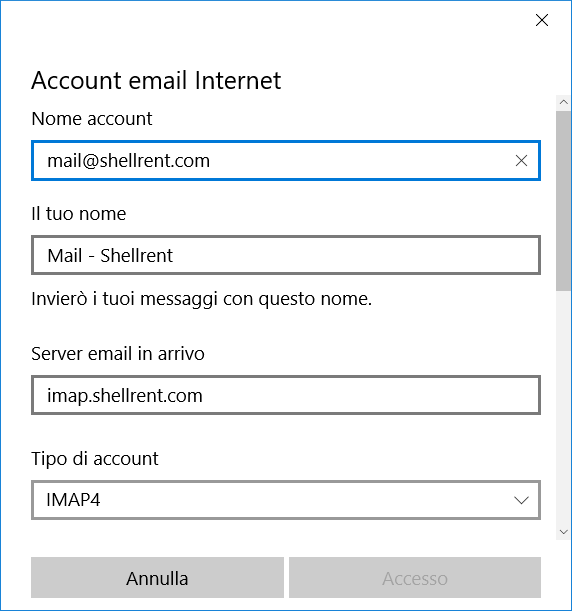The image size is (572, 611).
Task: Click the Account email Internet heading
Action: pos(156,81)
